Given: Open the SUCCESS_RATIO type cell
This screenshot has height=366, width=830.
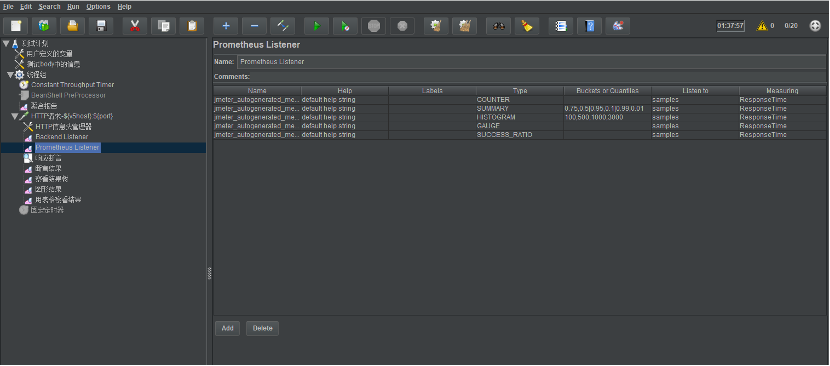Looking at the screenshot, I should coord(520,135).
